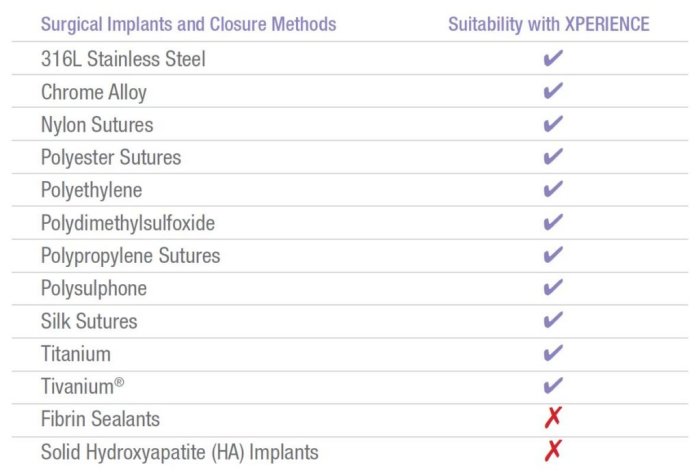Click the checkmark next to Chrome Alloy

(553, 92)
